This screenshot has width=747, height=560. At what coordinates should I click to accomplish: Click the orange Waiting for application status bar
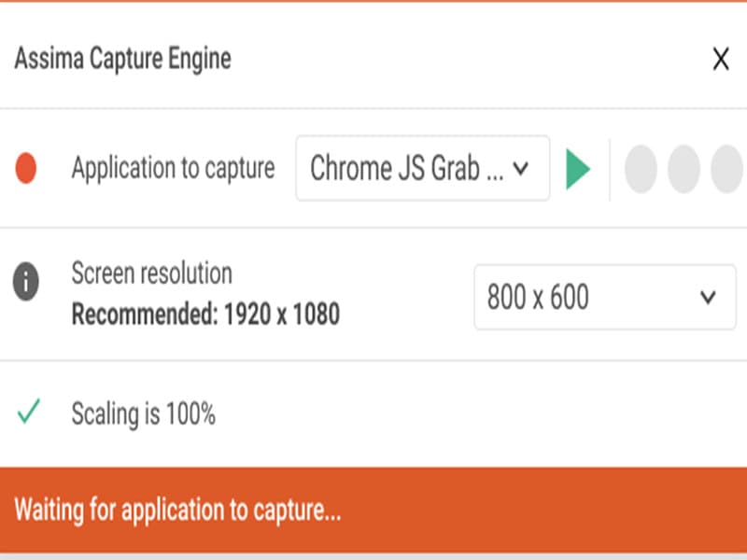[373, 511]
